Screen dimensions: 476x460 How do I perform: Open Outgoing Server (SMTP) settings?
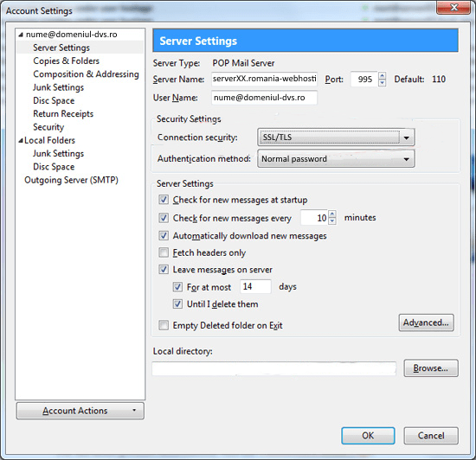click(x=71, y=180)
